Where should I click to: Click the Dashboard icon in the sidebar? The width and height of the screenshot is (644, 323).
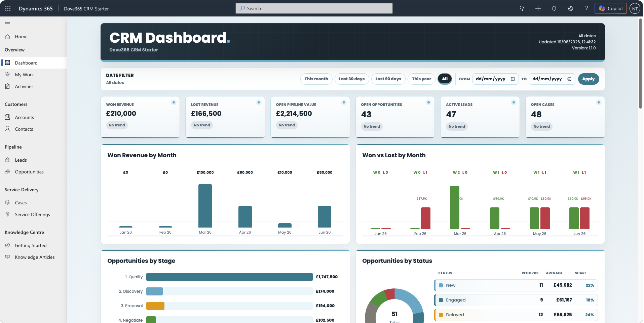coord(7,63)
